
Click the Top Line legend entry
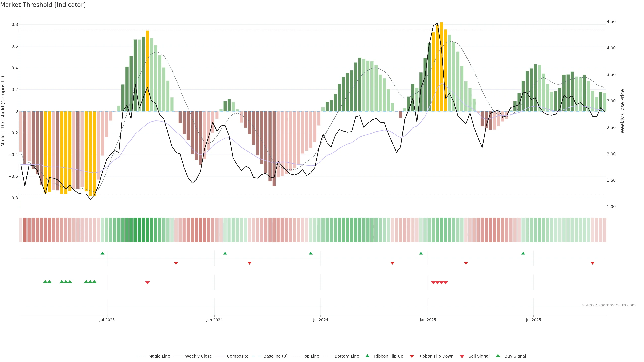311,356
